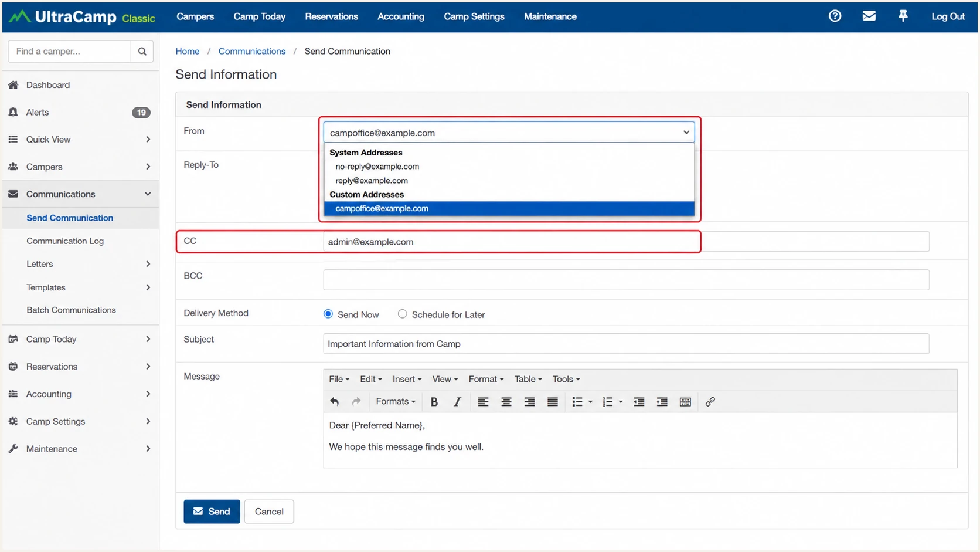Click the UltraCamp Classic logo

pos(82,17)
